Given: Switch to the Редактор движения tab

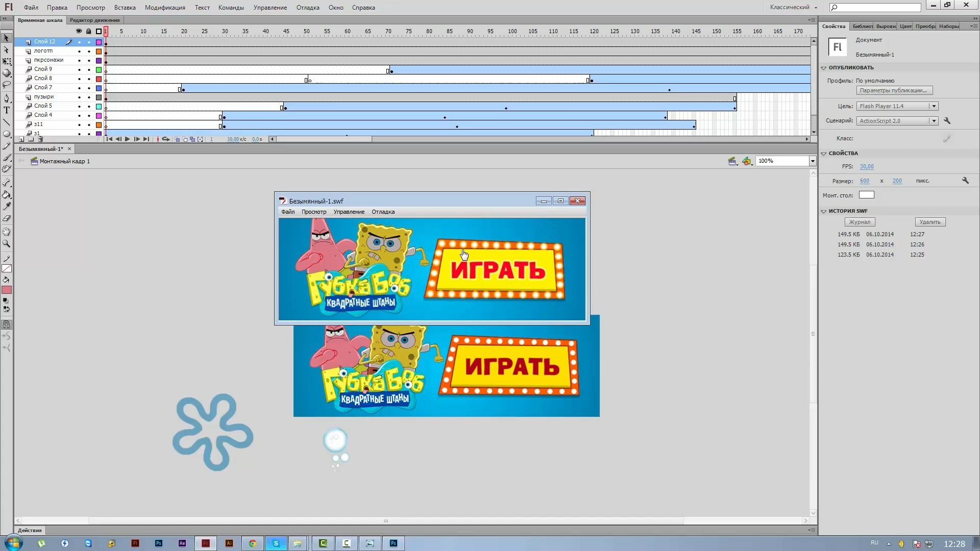Looking at the screenshot, I should [x=95, y=20].
